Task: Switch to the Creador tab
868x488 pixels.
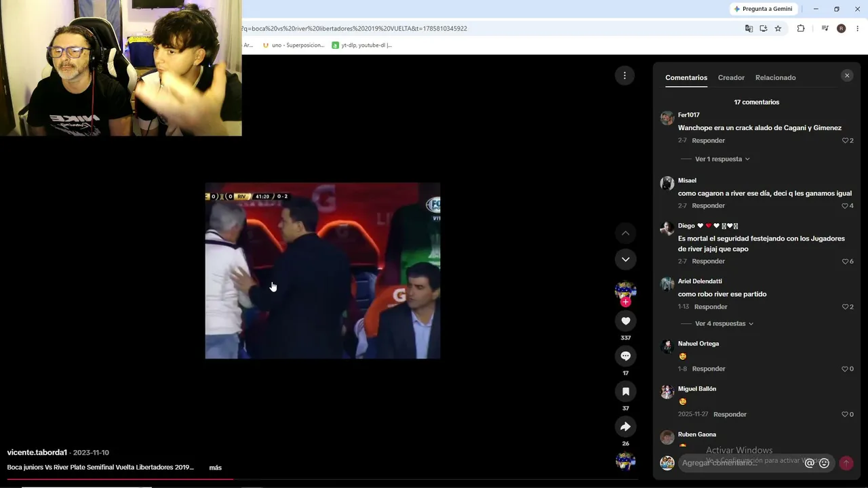Action: (x=731, y=77)
